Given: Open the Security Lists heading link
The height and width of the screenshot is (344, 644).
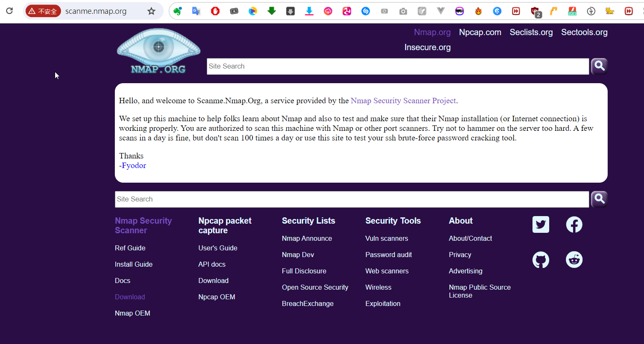Looking at the screenshot, I should [309, 221].
